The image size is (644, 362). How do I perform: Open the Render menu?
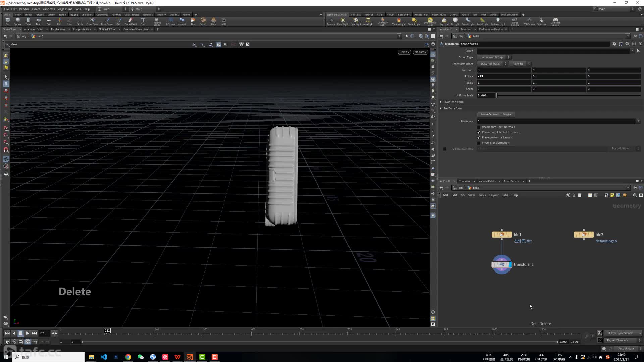24,9
